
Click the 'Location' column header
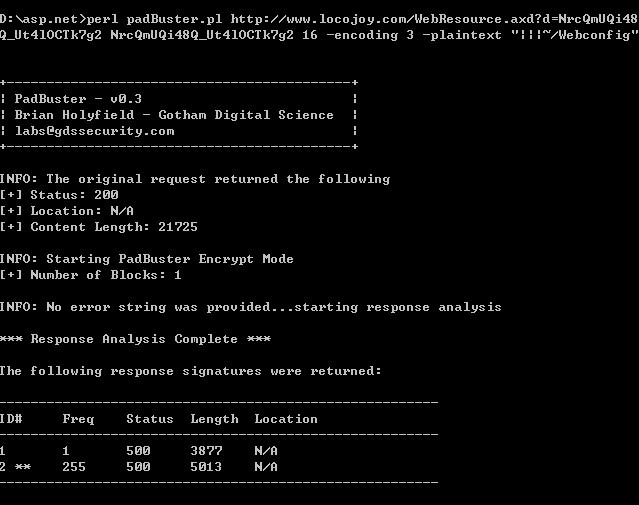tap(286, 419)
